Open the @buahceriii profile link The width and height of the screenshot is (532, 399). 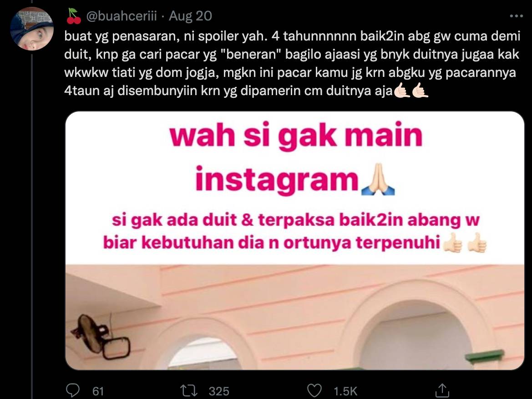122,16
